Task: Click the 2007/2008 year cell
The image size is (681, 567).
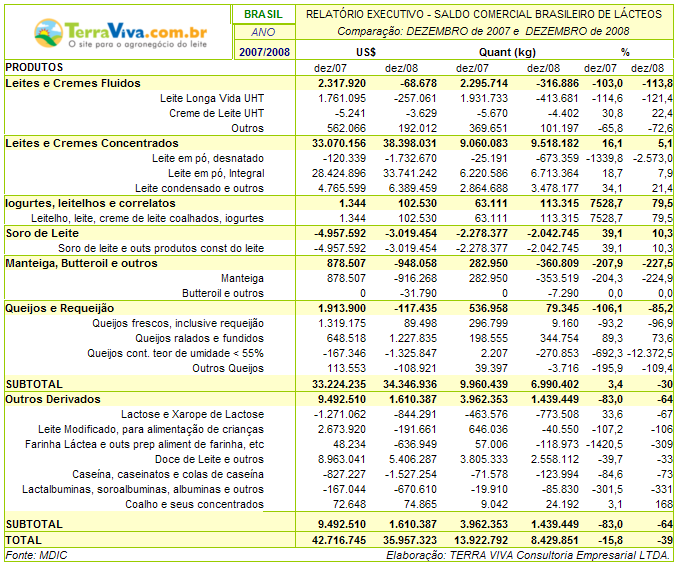Action: point(264,52)
